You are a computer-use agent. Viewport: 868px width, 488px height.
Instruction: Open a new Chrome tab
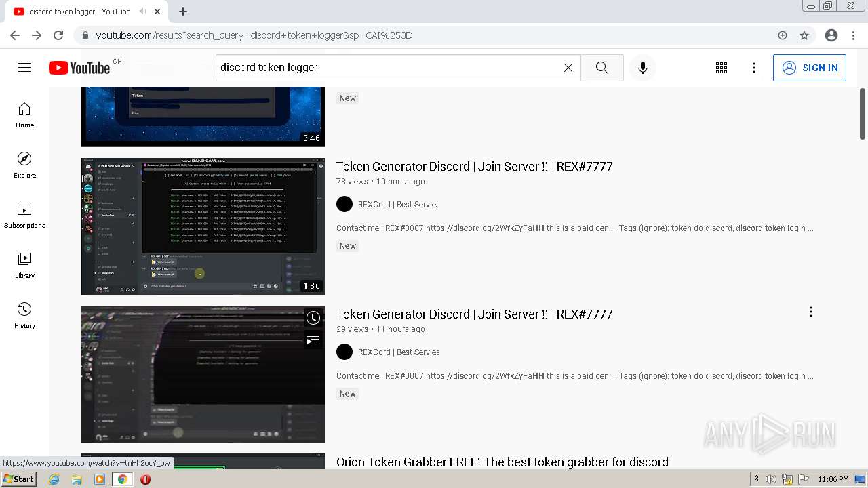click(183, 12)
